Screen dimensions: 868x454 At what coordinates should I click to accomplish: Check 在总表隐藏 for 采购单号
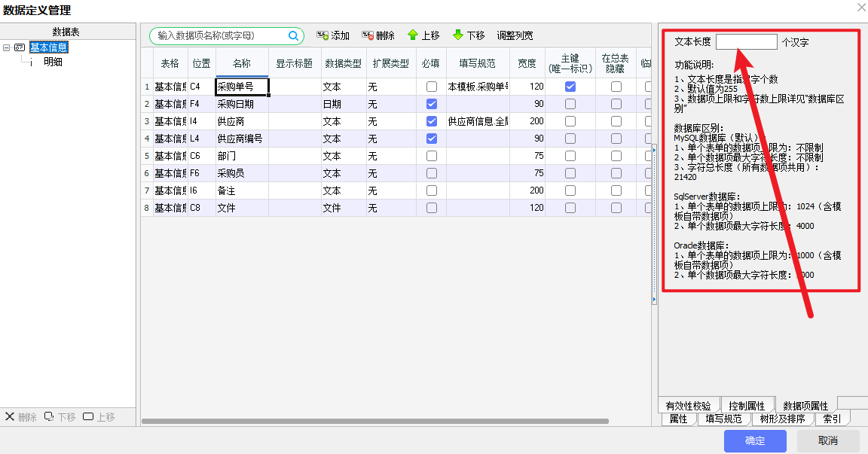pos(616,87)
